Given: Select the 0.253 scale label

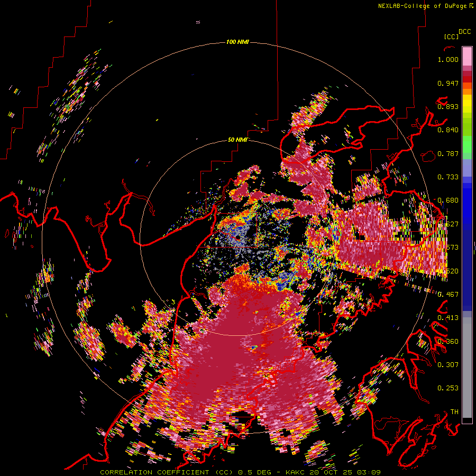Looking at the screenshot, I should coord(448,388).
